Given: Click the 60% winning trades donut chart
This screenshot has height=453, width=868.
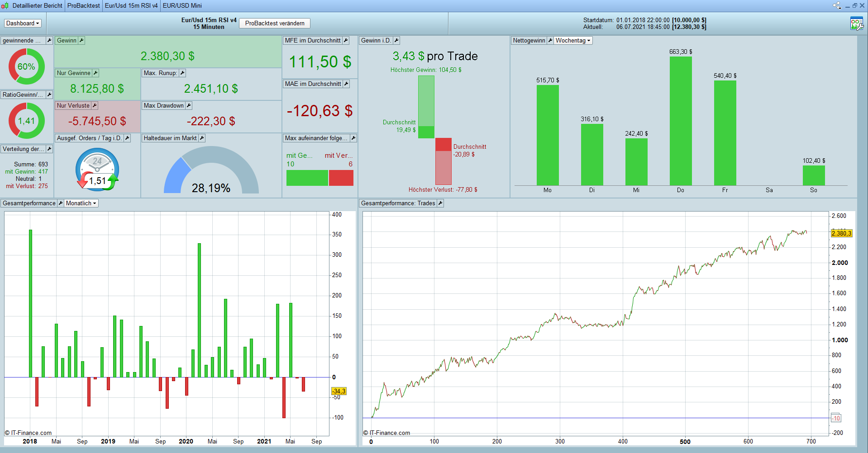Looking at the screenshot, I should tap(27, 66).
